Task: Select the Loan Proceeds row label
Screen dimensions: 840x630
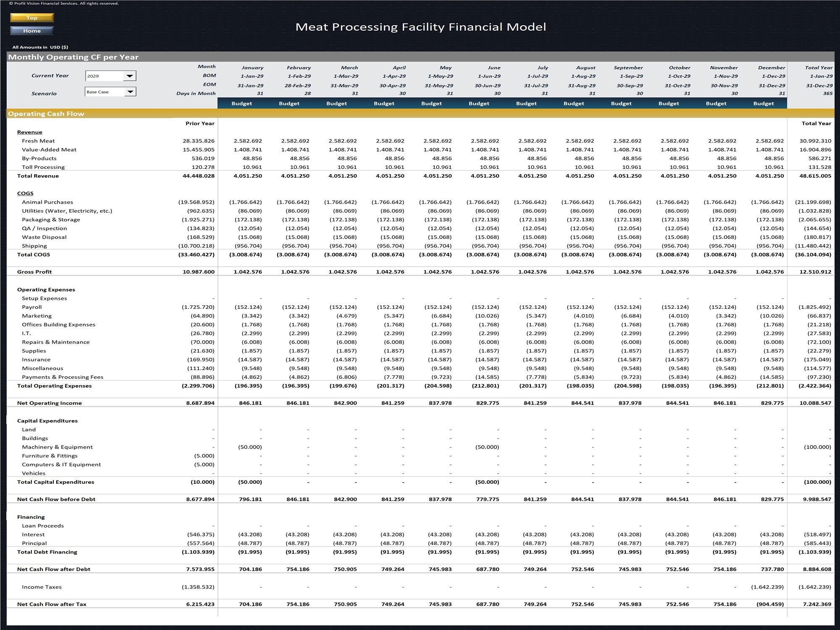Action: pos(43,526)
